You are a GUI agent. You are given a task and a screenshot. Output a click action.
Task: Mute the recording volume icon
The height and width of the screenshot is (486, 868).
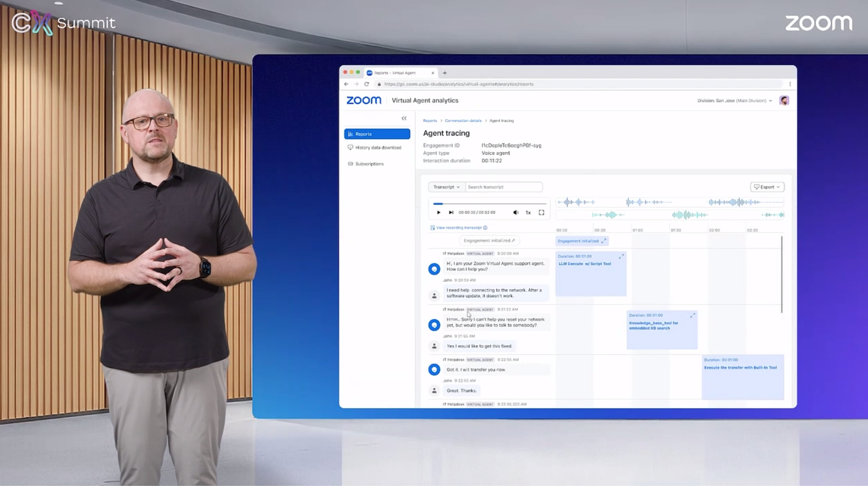coord(515,213)
